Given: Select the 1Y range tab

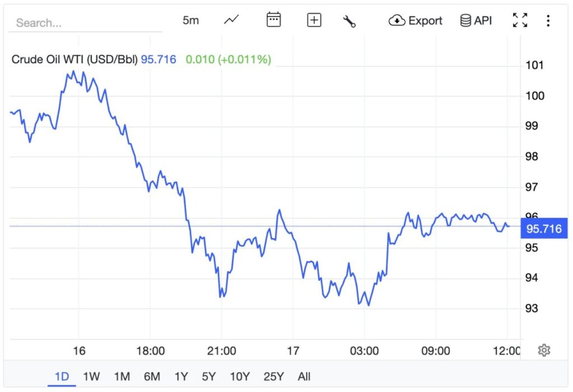Looking at the screenshot, I should [x=181, y=377].
